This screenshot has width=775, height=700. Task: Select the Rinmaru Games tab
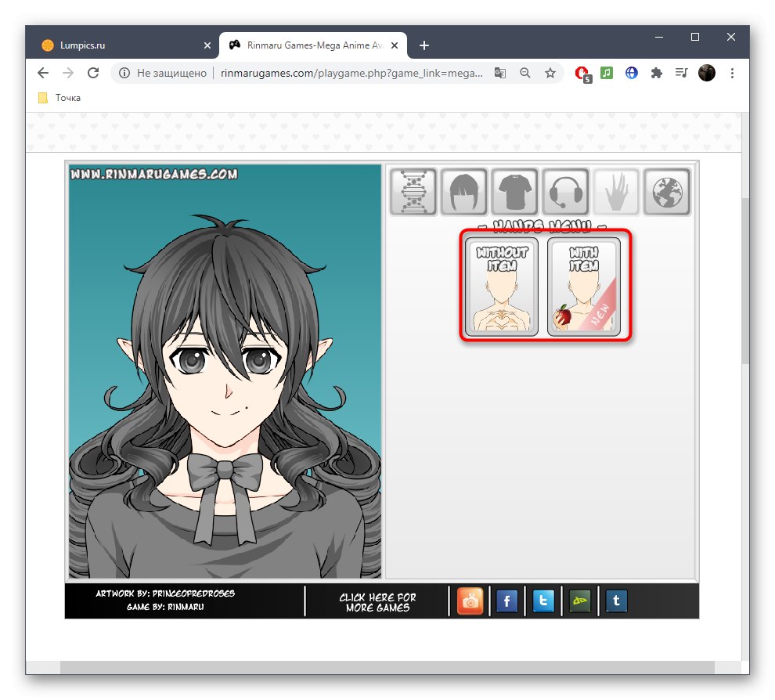tap(313, 45)
